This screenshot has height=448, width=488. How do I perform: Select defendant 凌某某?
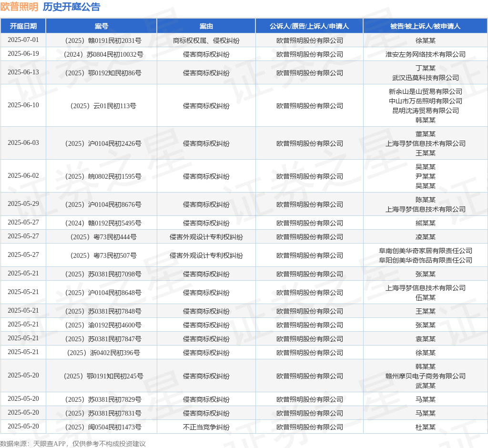click(x=426, y=237)
